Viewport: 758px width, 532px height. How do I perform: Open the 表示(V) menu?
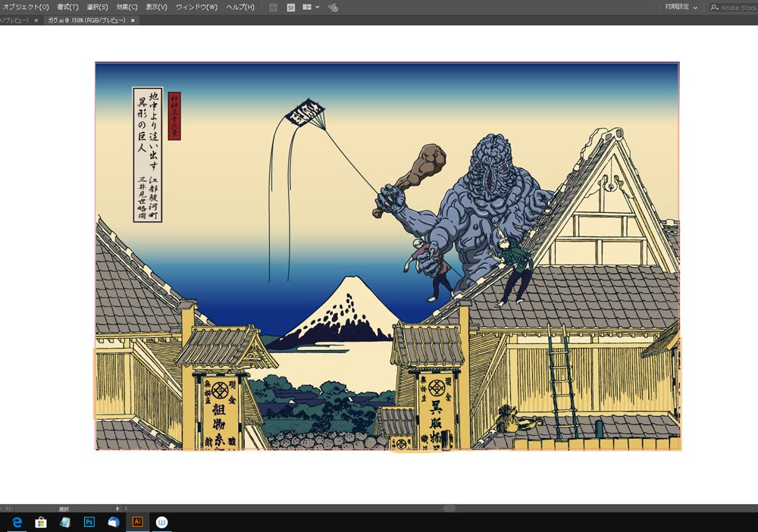tap(156, 8)
